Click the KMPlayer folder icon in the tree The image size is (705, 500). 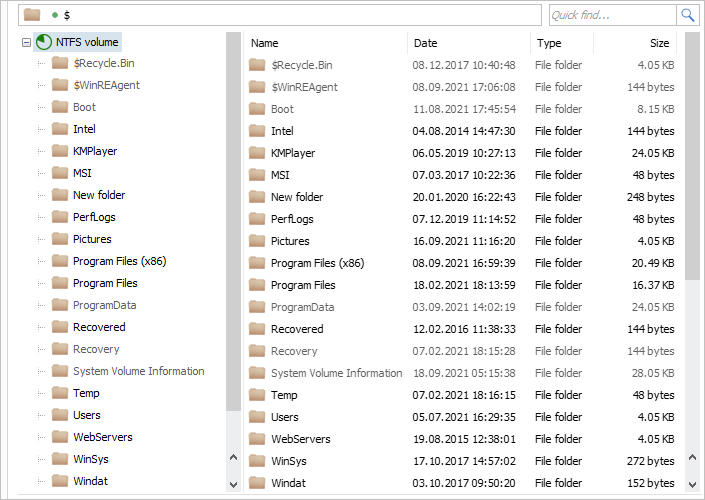point(60,151)
